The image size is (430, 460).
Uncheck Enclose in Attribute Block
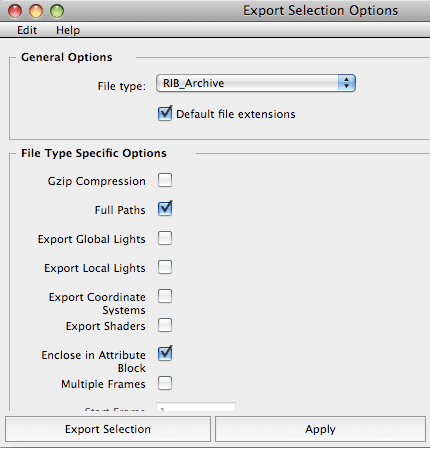click(165, 354)
